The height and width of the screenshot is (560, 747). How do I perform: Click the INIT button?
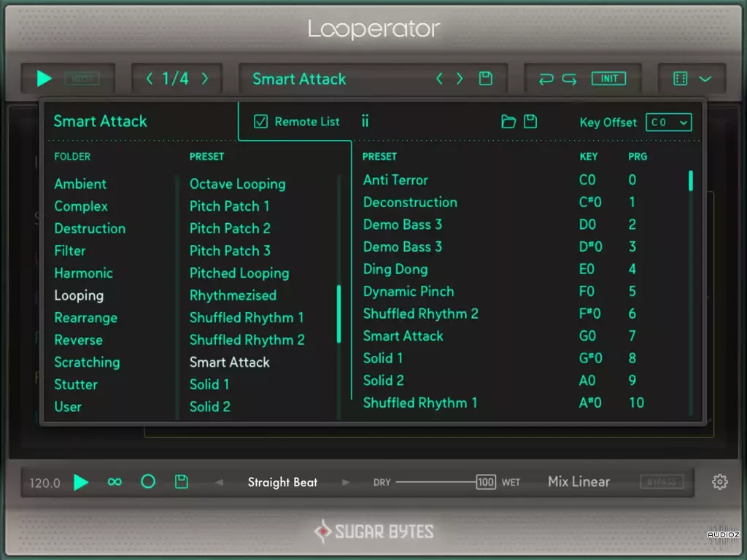click(608, 79)
